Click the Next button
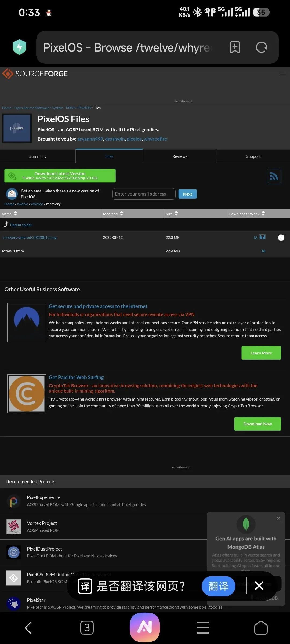 [x=187, y=194]
